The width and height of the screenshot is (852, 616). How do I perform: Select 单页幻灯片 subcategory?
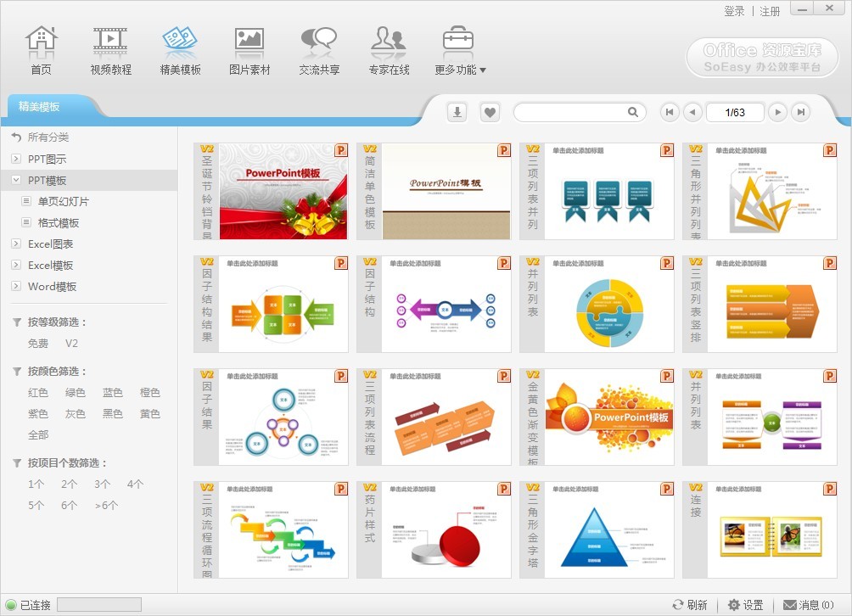point(63,202)
